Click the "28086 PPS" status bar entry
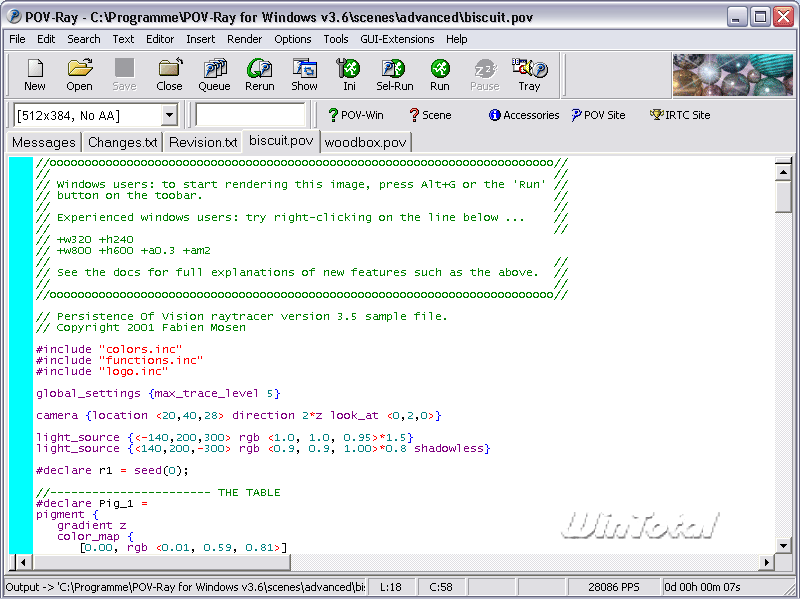This screenshot has width=800, height=600. tap(613, 587)
